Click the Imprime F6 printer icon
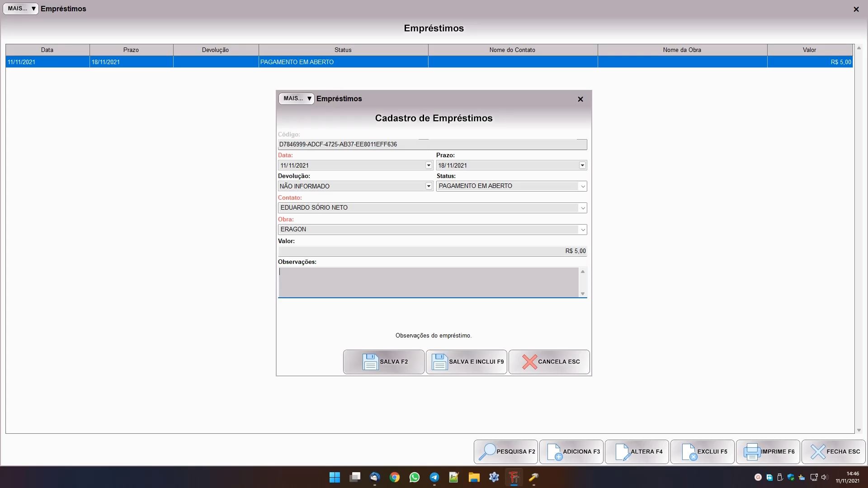Viewport: 868px width, 488px height. [752, 452]
